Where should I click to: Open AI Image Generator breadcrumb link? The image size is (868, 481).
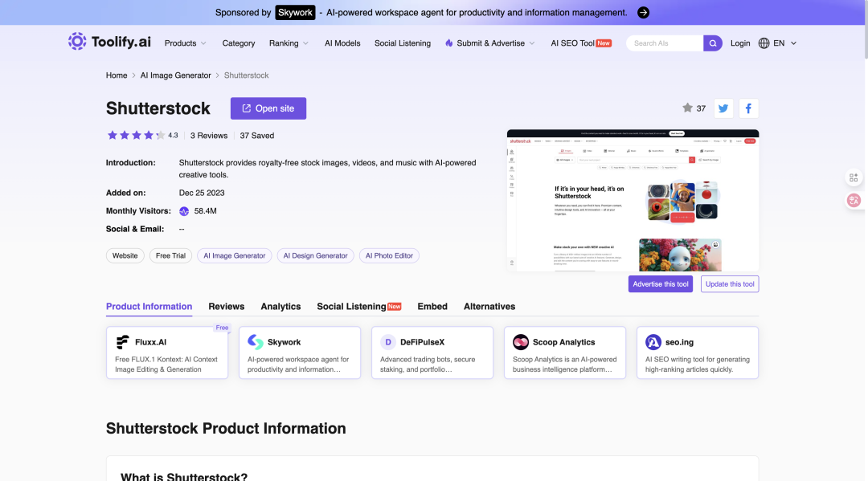175,75
